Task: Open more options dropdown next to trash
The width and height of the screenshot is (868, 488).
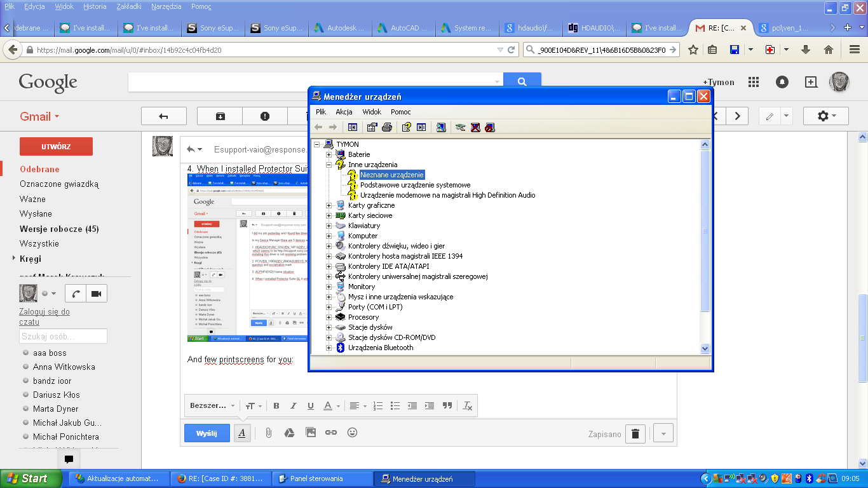Action: pos(663,434)
